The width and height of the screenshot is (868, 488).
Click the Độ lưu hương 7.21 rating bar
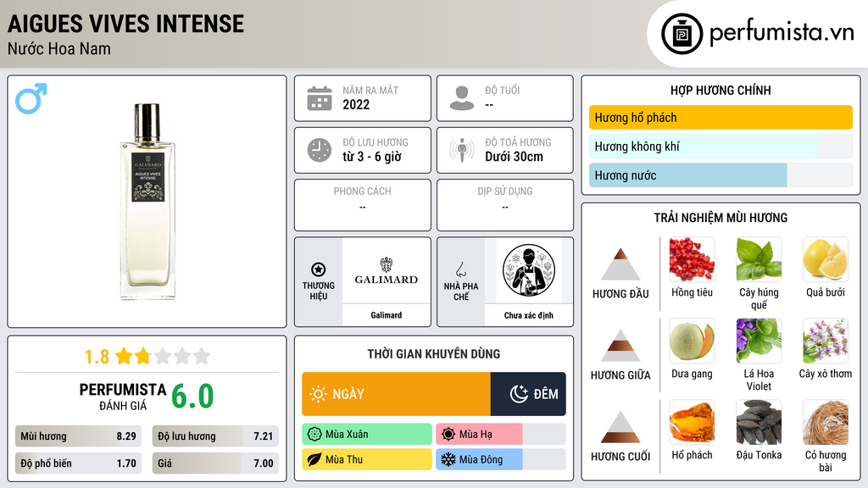215,436
